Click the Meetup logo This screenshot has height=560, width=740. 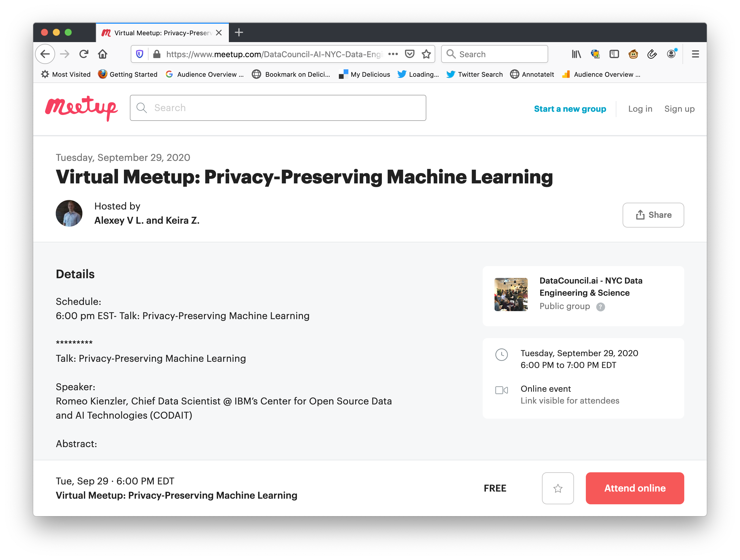click(x=81, y=108)
